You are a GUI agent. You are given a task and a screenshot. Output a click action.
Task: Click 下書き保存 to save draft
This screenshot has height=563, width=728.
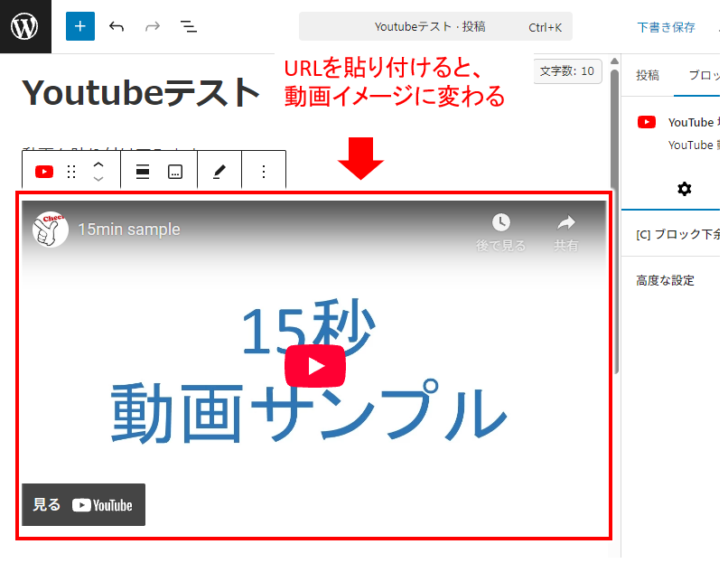pyautogui.click(x=666, y=27)
